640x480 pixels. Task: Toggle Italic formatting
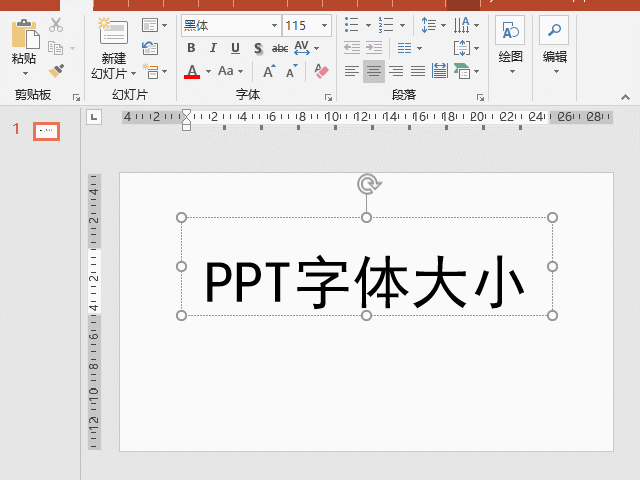213,48
